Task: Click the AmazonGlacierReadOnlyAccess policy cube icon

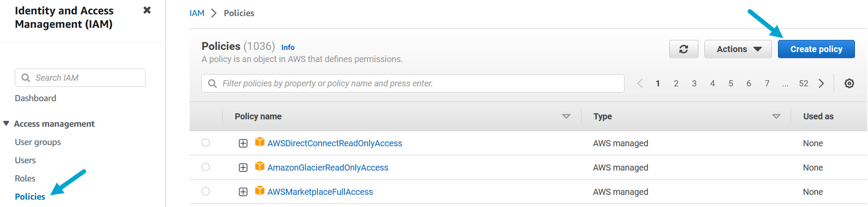Action: [x=260, y=167]
